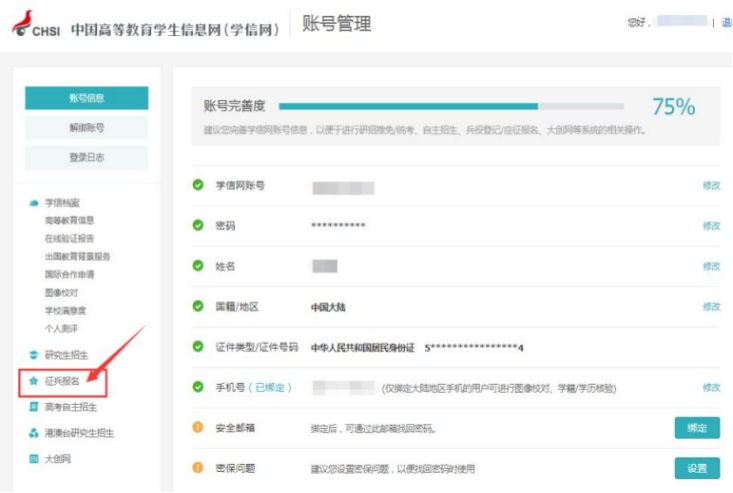Click the 研究生招生 graduation cap icon
This screenshot has height=493, width=733.
[34, 355]
